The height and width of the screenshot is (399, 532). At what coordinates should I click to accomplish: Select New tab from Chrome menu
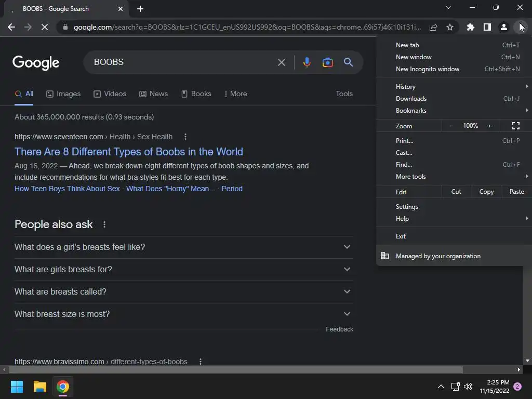tap(454, 45)
